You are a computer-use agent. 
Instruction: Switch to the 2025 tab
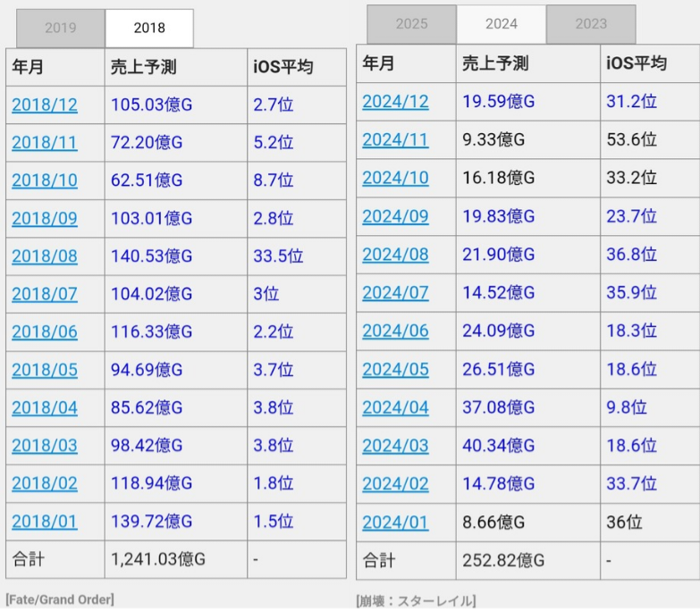[411, 24]
